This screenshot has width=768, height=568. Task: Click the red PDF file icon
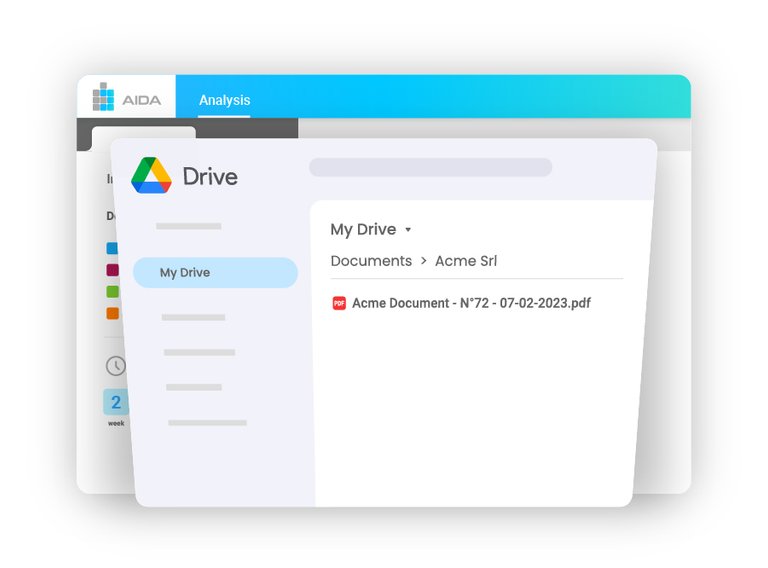pyautogui.click(x=339, y=303)
